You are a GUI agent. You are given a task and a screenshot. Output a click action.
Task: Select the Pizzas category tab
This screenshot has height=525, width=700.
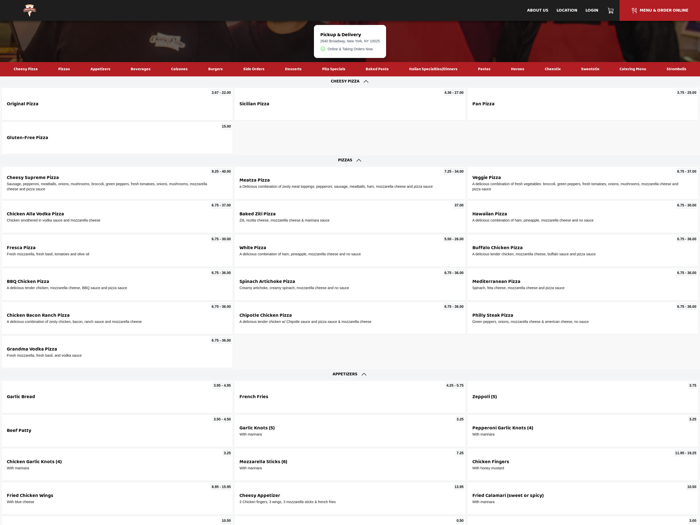(x=64, y=69)
